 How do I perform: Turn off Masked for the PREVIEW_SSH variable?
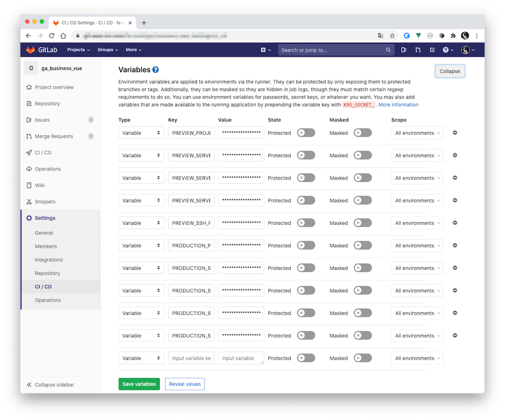pos(363,223)
